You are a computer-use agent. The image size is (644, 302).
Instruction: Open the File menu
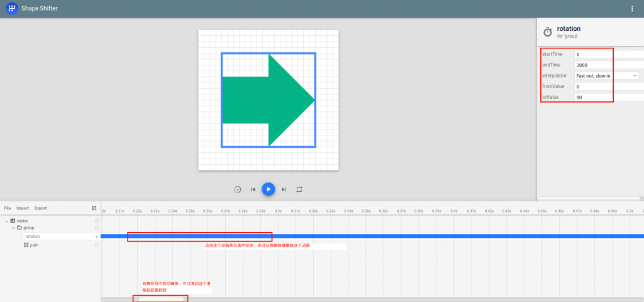8,208
